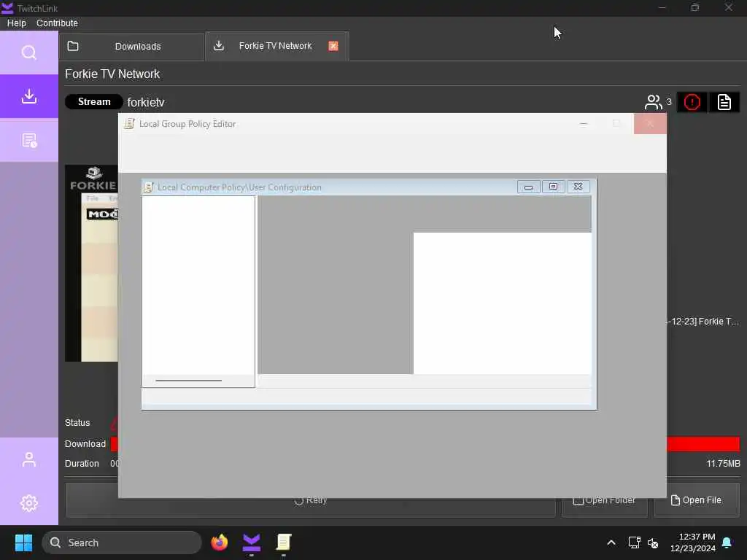
Task: Click the red alert icon
Action: coord(692,102)
